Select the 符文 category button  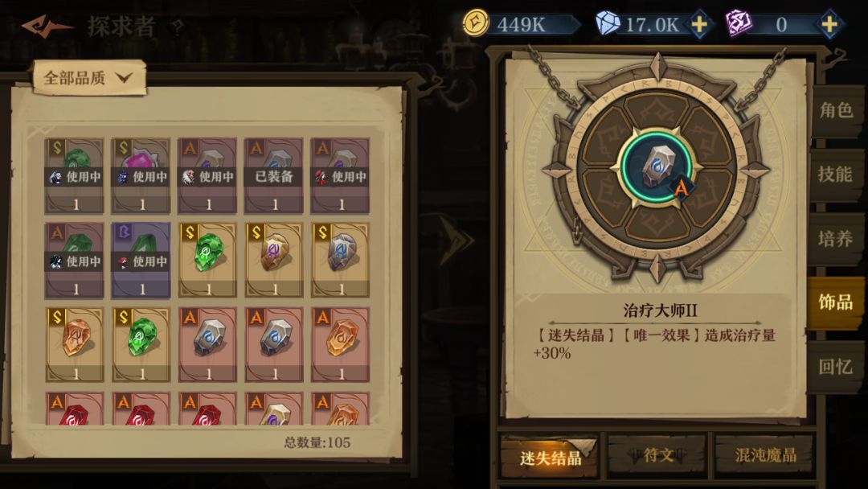[657, 455]
